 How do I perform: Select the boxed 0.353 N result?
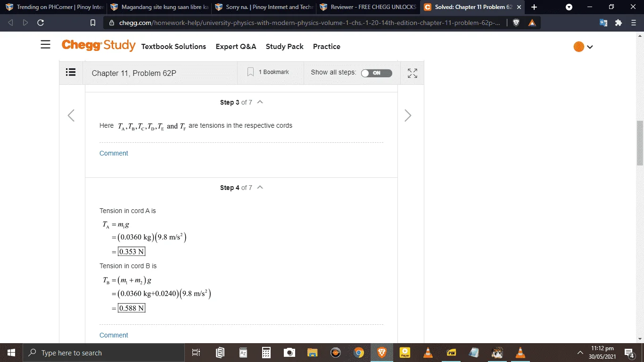click(132, 252)
